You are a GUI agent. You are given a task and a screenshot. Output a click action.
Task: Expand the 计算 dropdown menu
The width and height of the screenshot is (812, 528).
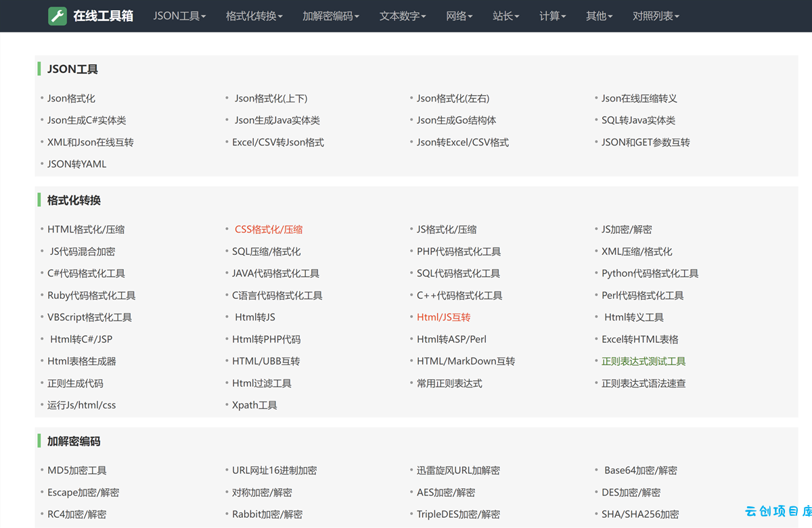[553, 16]
